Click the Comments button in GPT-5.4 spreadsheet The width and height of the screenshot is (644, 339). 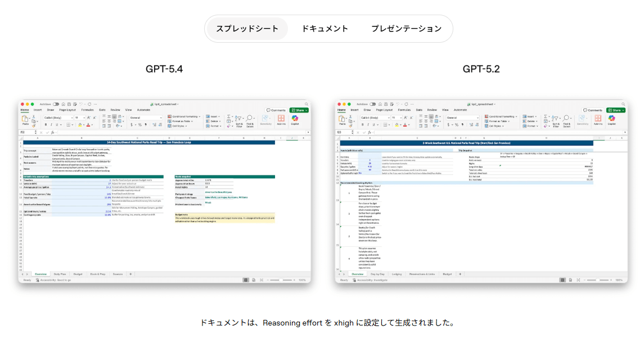click(x=276, y=110)
